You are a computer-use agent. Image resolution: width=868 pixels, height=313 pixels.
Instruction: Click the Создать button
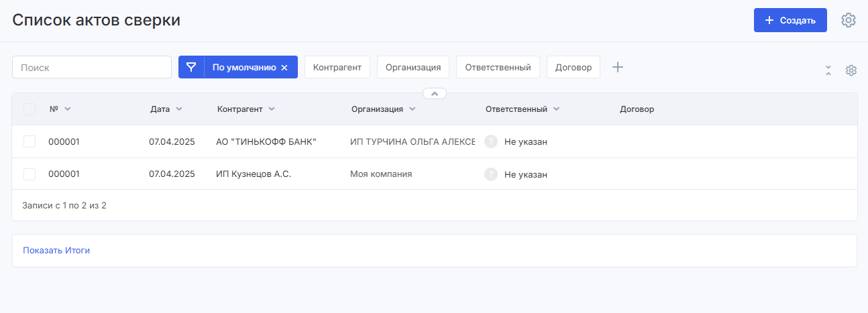(790, 20)
